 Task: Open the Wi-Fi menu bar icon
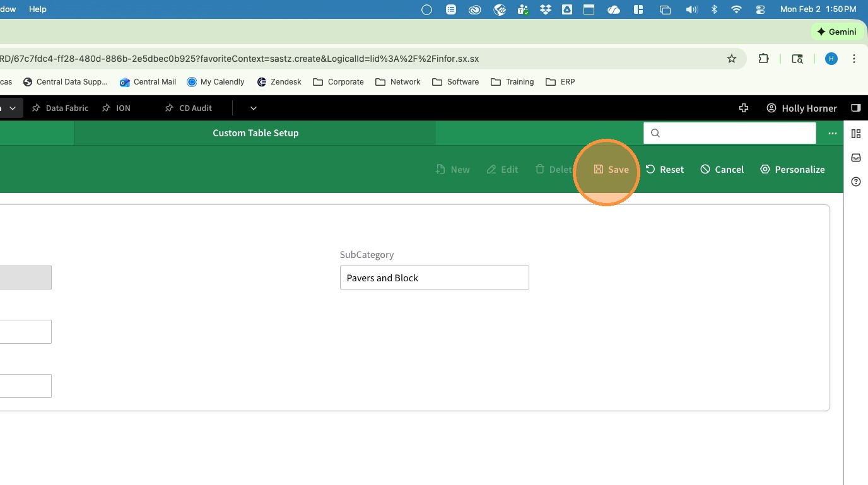(x=736, y=9)
